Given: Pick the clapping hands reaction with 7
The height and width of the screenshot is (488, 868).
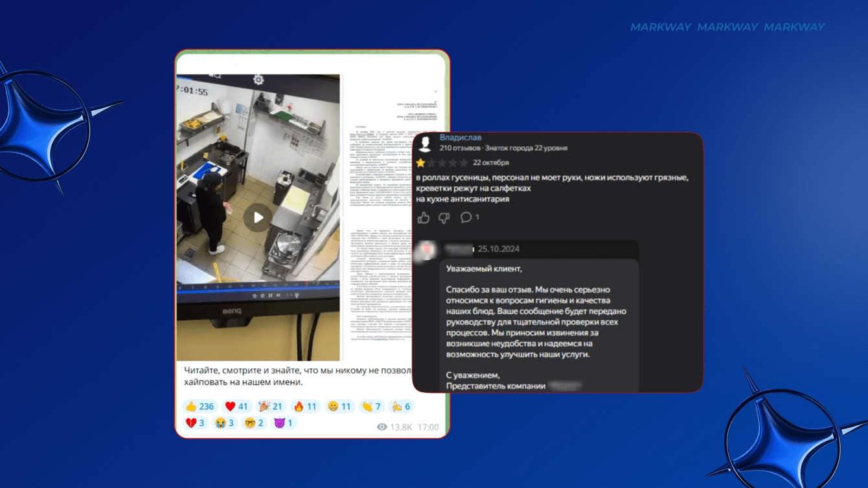Looking at the screenshot, I should click(371, 406).
